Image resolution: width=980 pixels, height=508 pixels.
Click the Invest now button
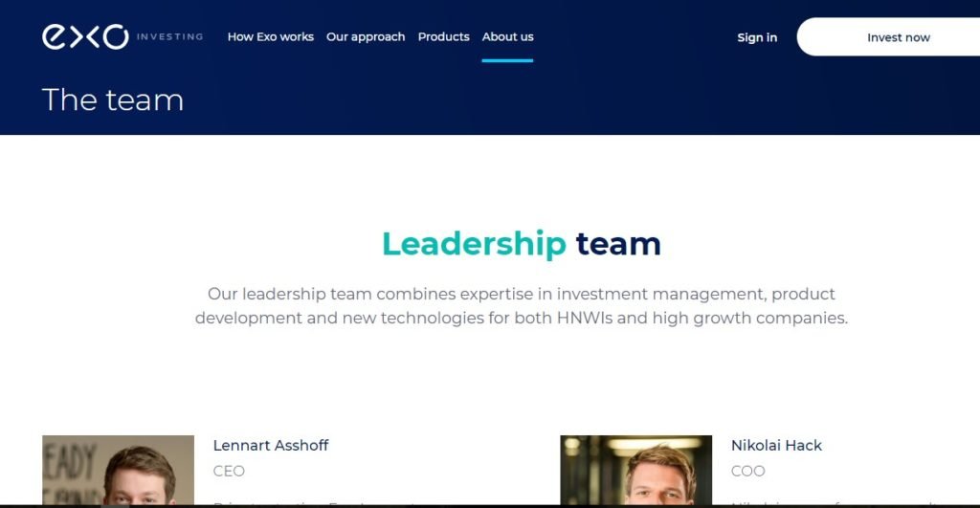888,37
